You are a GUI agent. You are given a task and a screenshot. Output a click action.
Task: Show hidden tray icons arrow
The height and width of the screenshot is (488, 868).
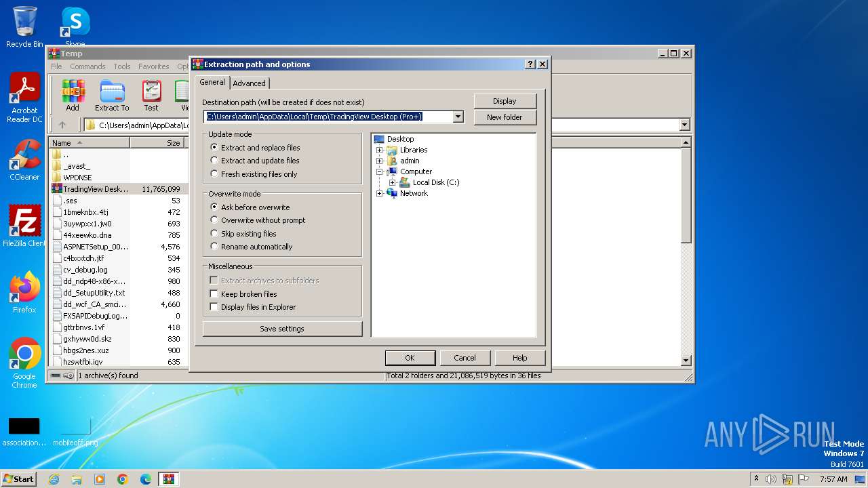[756, 479]
